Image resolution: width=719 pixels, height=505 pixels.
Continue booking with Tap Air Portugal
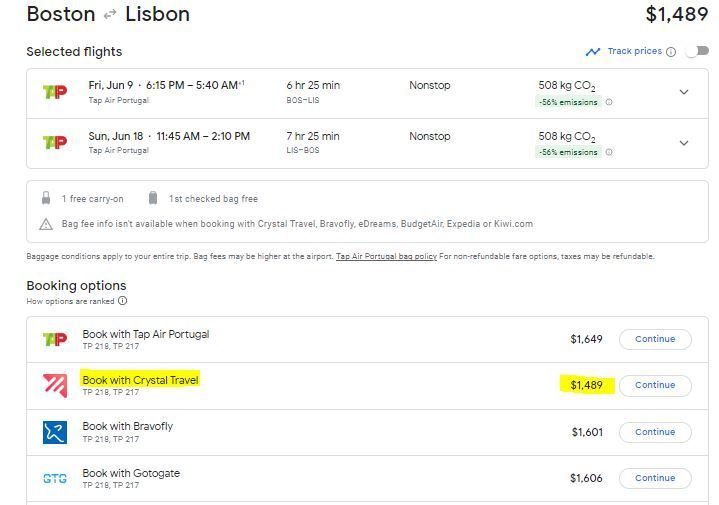pos(655,339)
